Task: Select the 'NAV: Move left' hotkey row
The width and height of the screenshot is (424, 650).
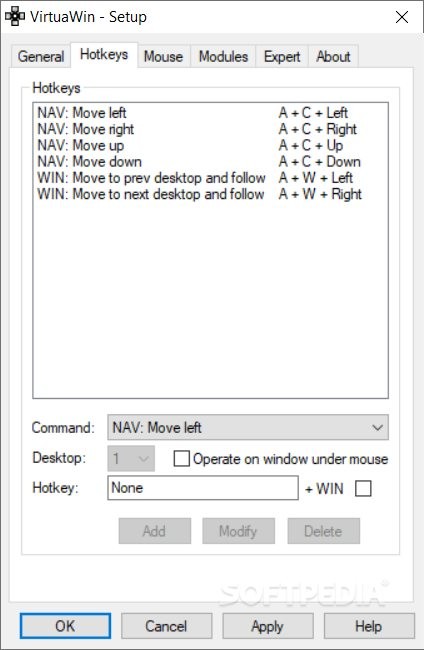Action: [210, 113]
